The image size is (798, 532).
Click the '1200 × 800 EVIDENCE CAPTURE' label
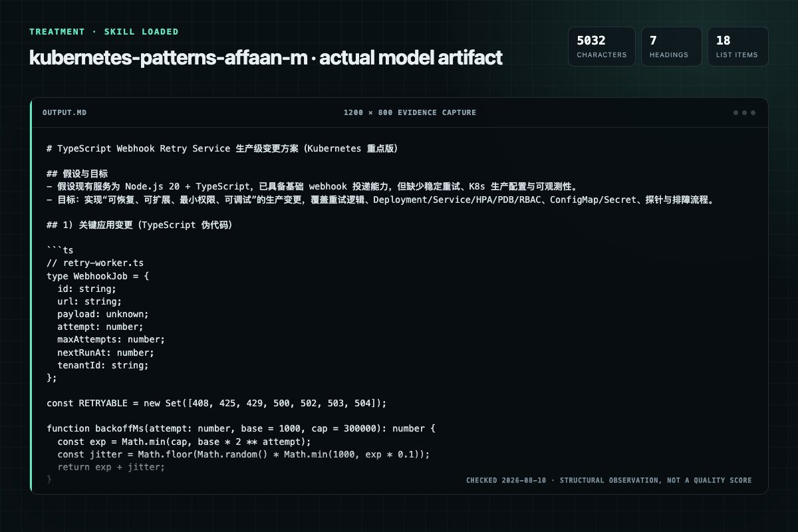tap(410, 112)
